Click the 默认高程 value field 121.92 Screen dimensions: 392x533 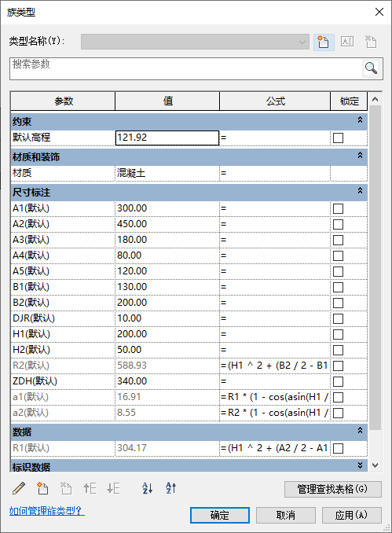tap(167, 138)
